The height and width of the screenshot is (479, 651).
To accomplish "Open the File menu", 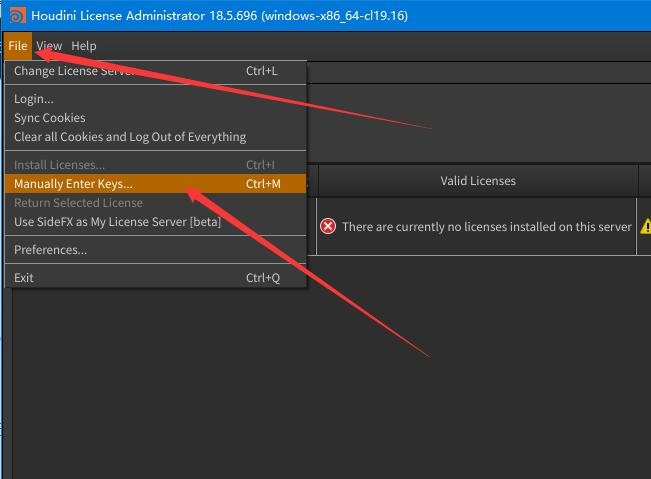I will 17,46.
